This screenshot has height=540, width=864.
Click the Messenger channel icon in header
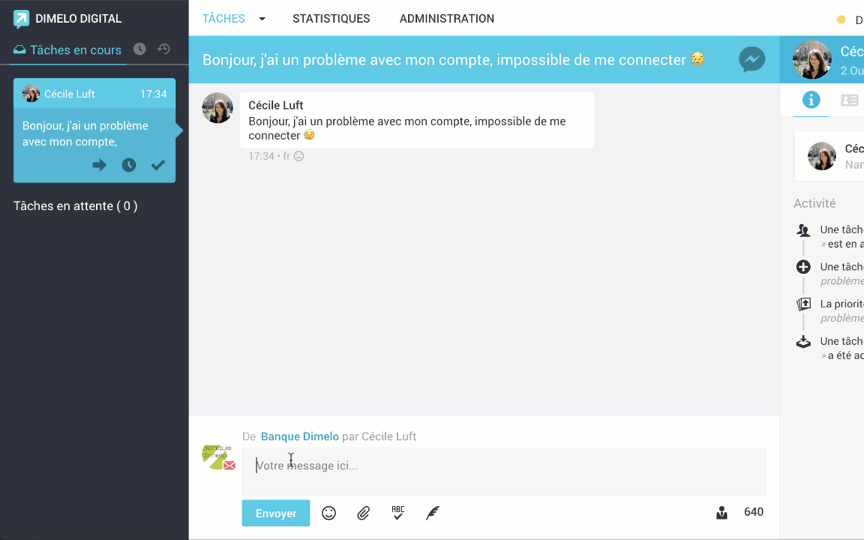[752, 60]
